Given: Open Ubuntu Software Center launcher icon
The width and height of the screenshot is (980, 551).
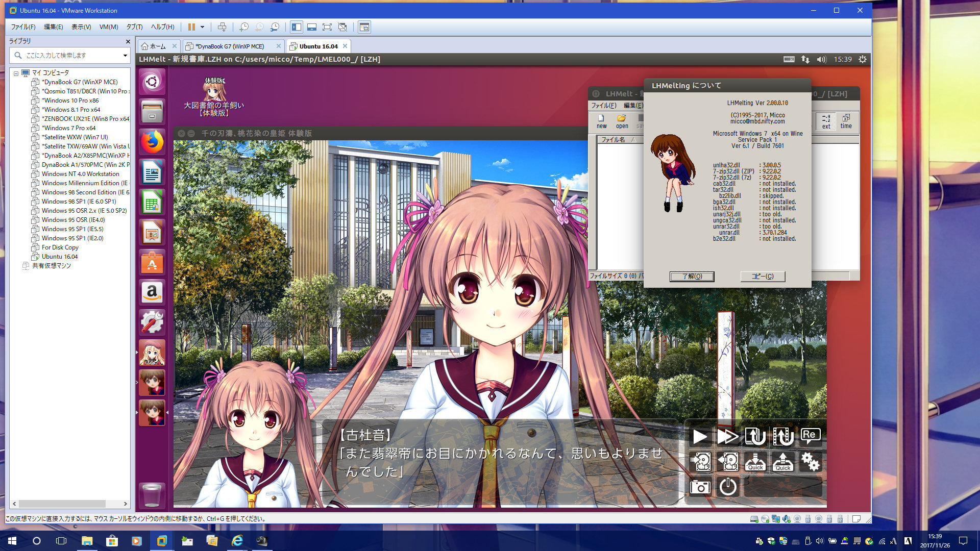Looking at the screenshot, I should coord(152,262).
